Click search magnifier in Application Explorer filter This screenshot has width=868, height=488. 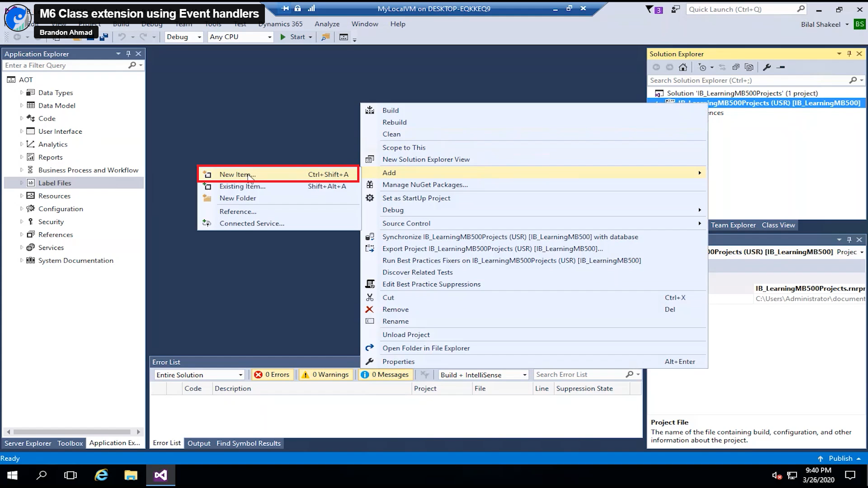pos(132,66)
